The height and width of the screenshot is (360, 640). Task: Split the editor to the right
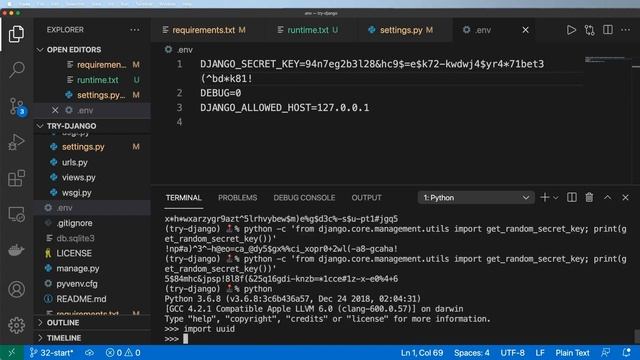(608, 30)
